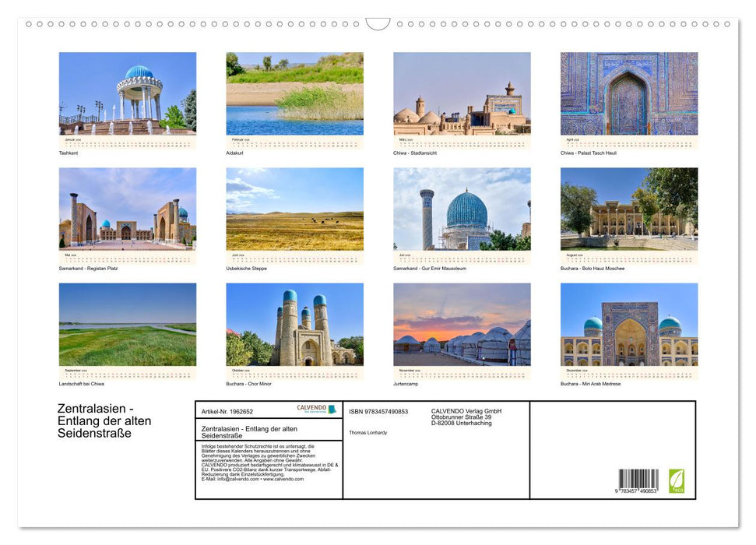Select the Jurtencamp sunset photo

(462, 324)
